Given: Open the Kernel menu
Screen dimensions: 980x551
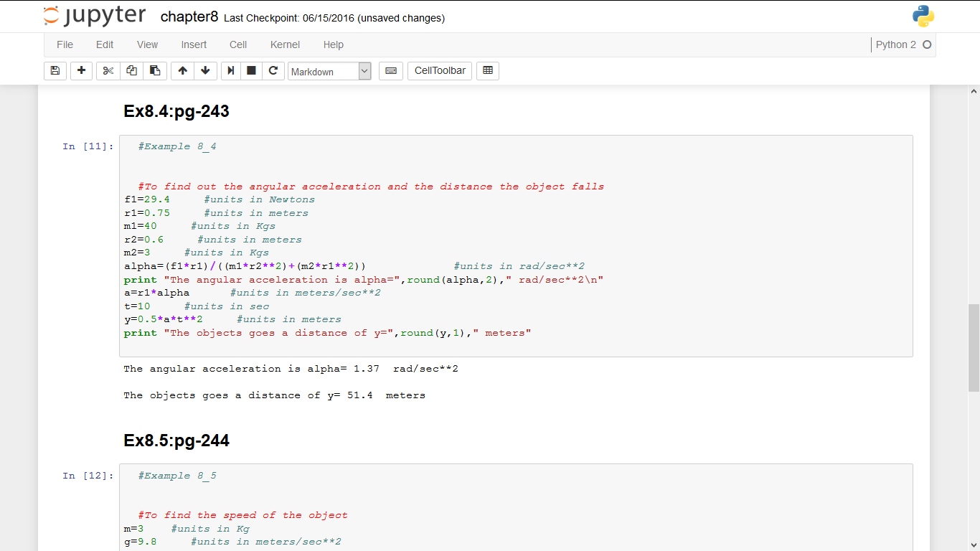Looking at the screenshot, I should (285, 44).
